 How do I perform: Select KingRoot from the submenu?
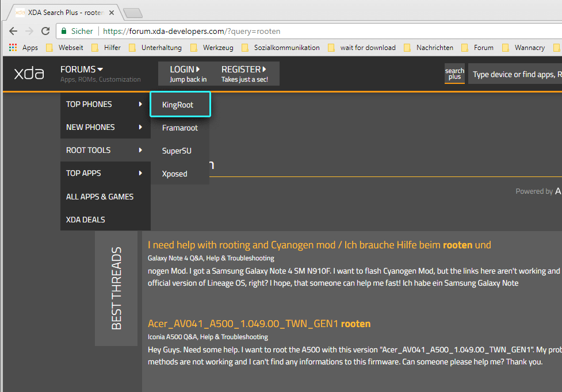pos(180,105)
